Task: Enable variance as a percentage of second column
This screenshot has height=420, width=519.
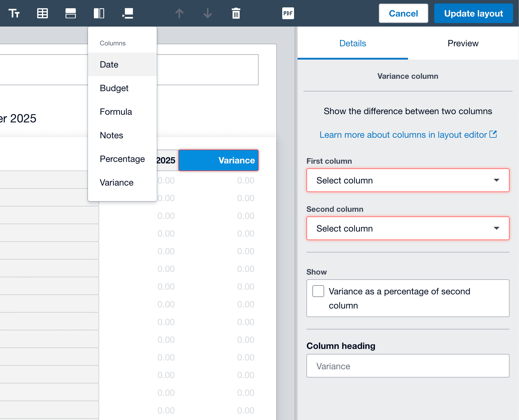Action: click(318, 291)
